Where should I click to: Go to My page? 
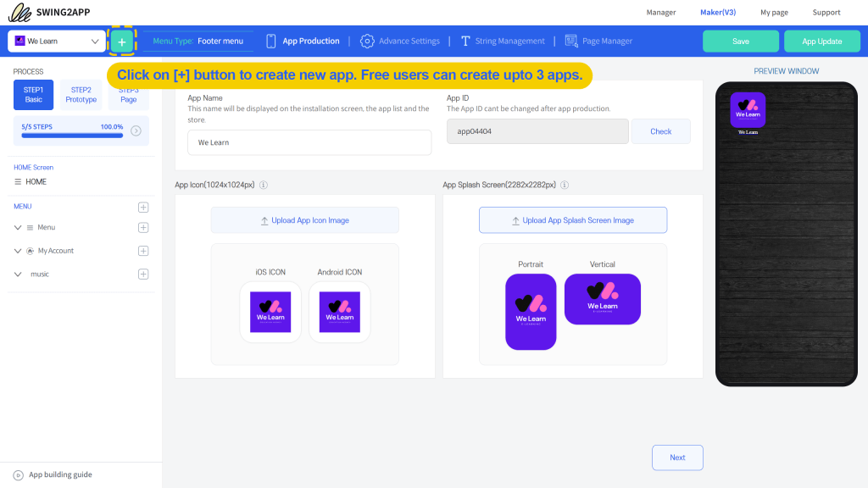pyautogui.click(x=774, y=12)
